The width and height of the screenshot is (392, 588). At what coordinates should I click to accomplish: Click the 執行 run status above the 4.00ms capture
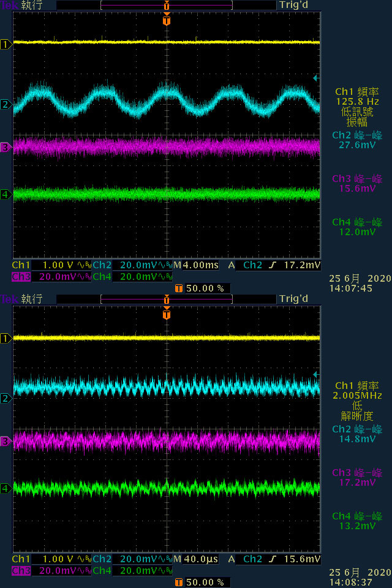(x=32, y=6)
